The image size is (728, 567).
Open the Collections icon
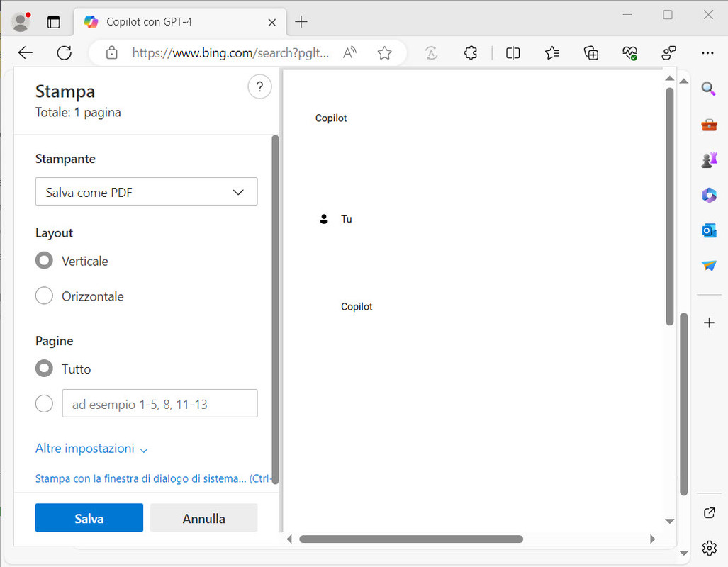(x=591, y=53)
